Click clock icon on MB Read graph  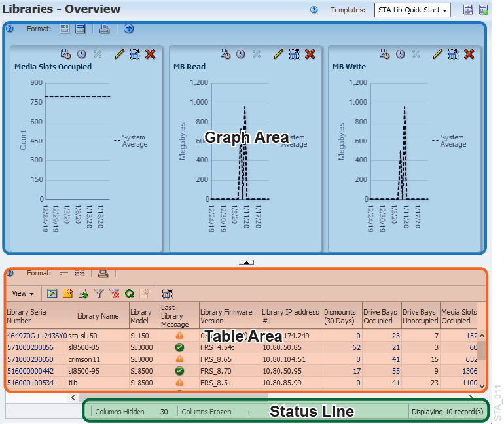[x=241, y=54]
